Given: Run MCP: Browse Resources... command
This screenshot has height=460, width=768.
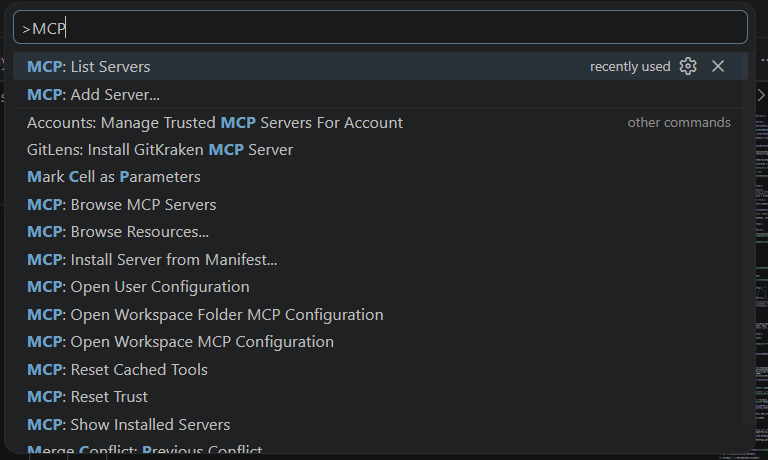Looking at the screenshot, I should point(380,231).
